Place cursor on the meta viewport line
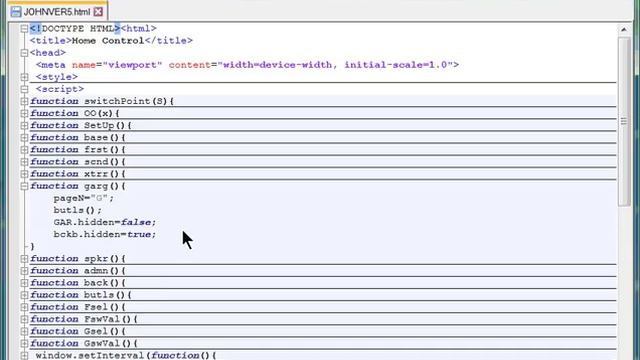640x360 pixels. coord(247,65)
